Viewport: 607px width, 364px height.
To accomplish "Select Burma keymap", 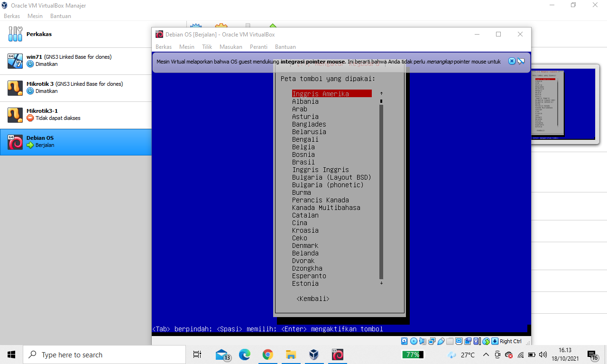I will 302,192.
